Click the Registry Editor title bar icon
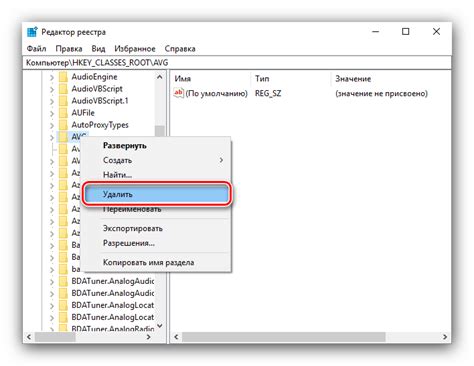The image size is (474, 366). coord(32,32)
